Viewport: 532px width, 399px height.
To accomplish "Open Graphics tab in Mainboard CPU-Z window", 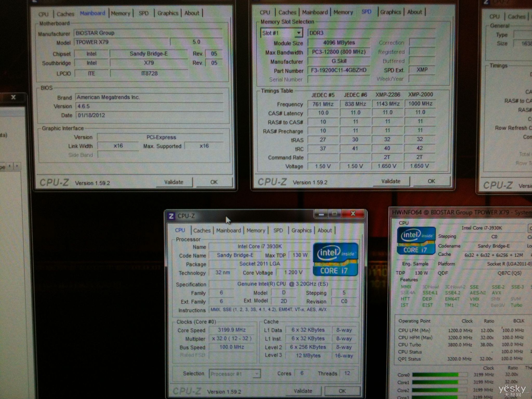I will coord(168,13).
